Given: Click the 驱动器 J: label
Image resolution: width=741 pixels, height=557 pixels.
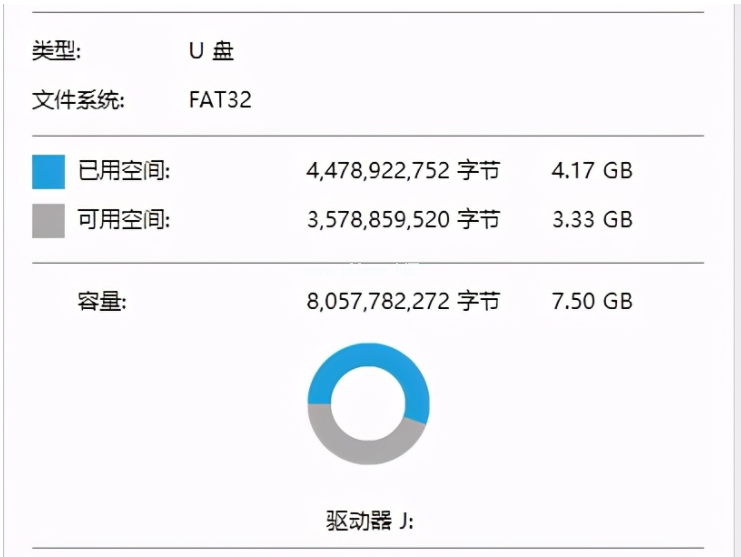Looking at the screenshot, I should pos(369,521).
